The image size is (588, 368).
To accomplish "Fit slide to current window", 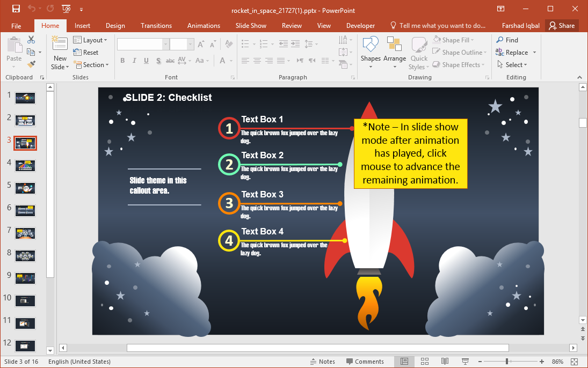I will (x=574, y=362).
